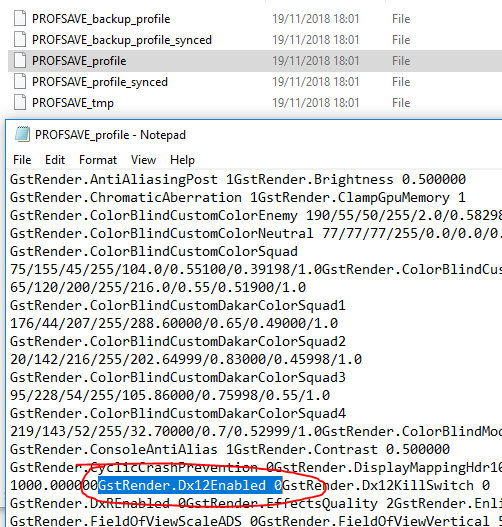Click the PROFSAVE_backup_profile file icon
Viewport: 502px width, 527px height.
(20, 18)
